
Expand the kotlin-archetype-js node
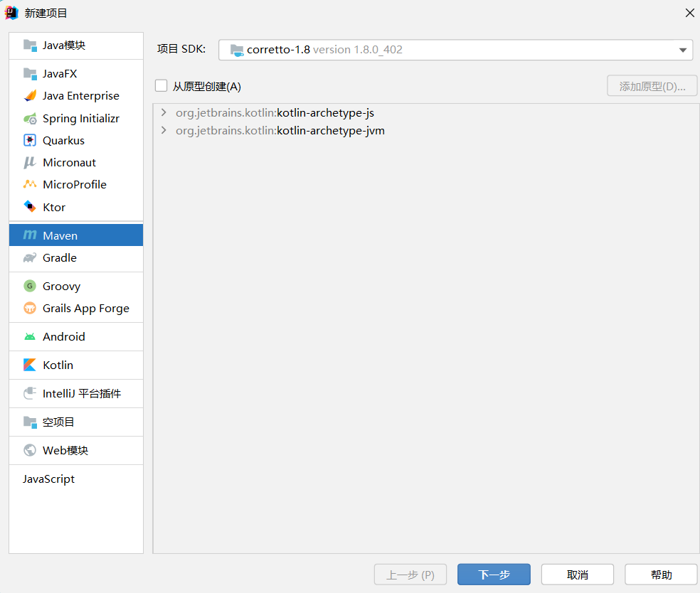(x=164, y=112)
